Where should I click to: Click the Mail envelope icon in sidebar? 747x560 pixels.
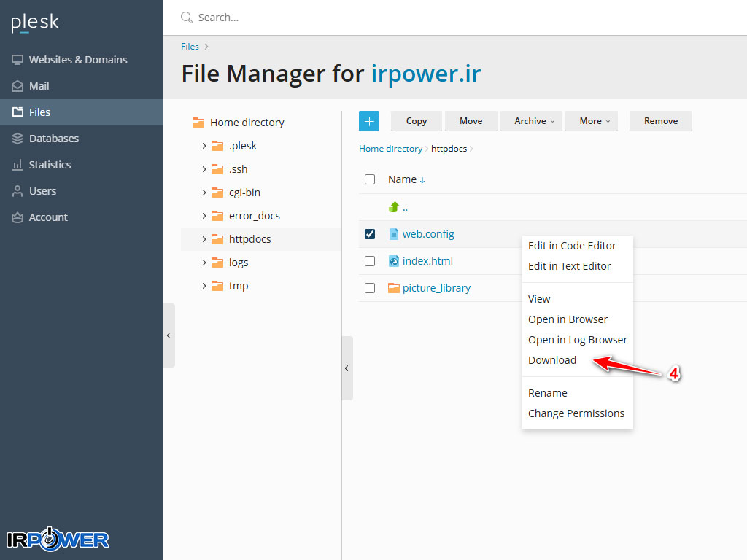18,86
